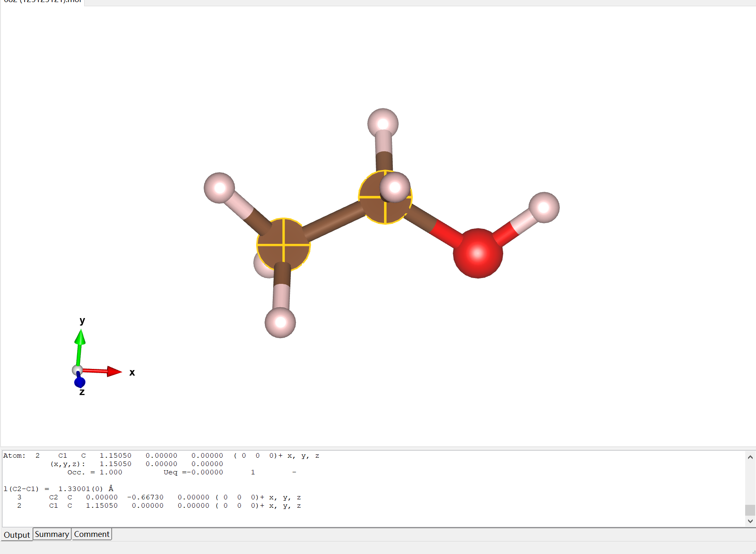Click the highlighted lower-left carbon atom
The width and height of the screenshot is (756, 554).
[x=283, y=245]
